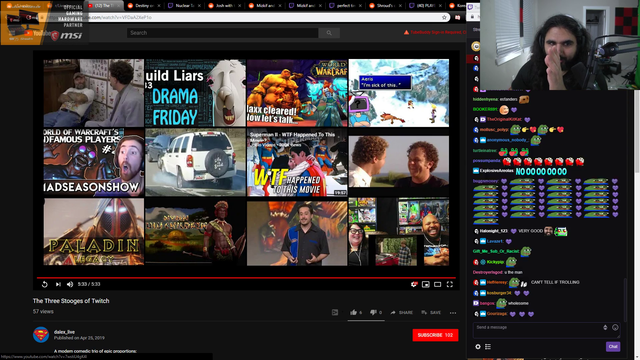Toggle miniplayer mode
Image resolution: width=640 pixels, height=360 pixels.
click(x=426, y=284)
